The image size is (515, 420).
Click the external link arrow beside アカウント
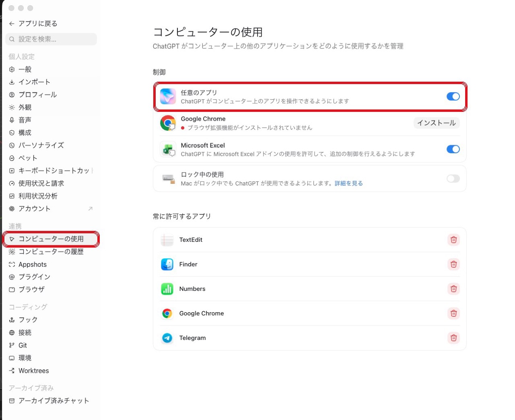91,208
